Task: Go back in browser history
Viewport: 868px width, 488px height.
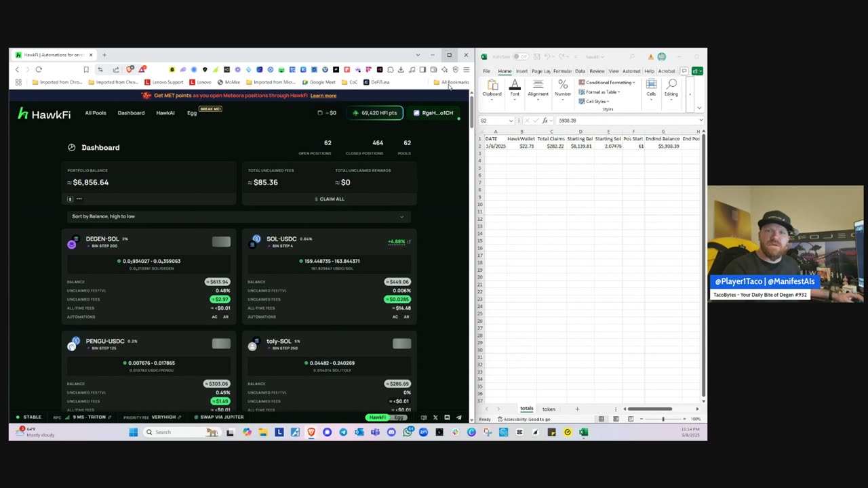Action: [x=17, y=69]
